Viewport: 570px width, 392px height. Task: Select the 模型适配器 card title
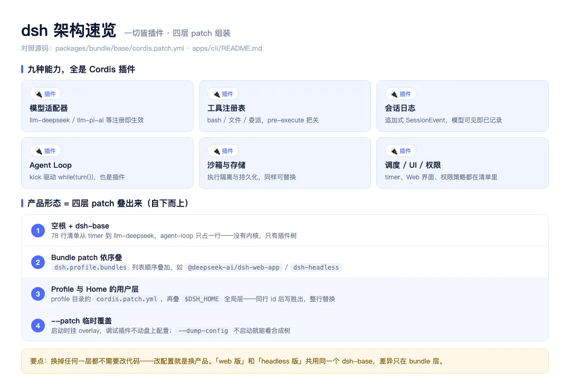pos(49,108)
